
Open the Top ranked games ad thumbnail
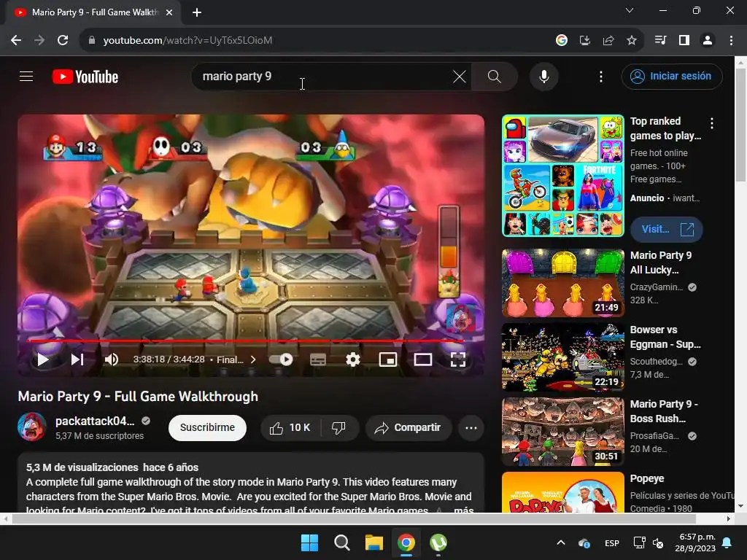(562, 176)
